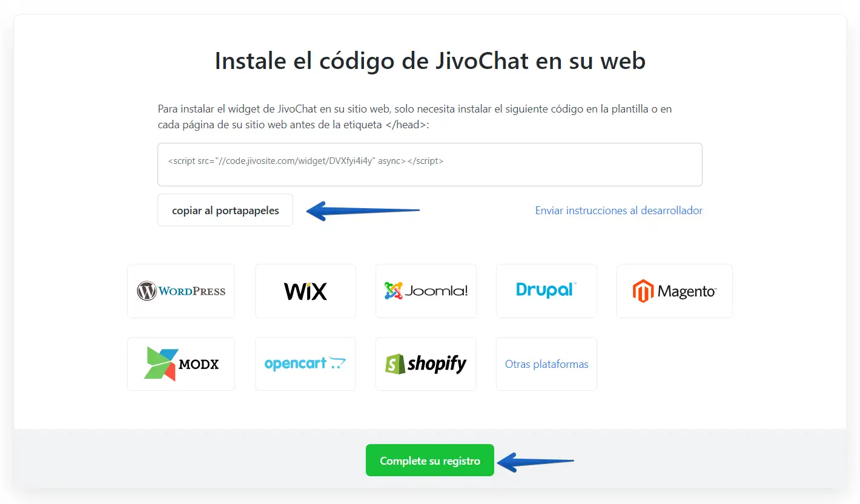Open the Joomla! installation option
Viewport: 860px width, 504px height.
(426, 291)
